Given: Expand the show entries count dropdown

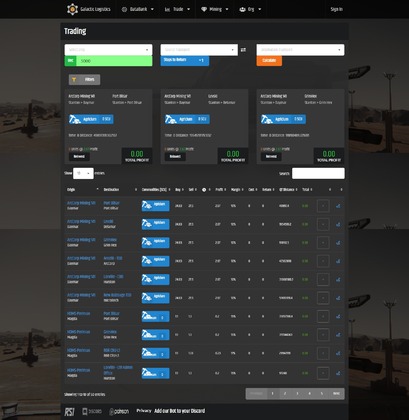Looking at the screenshot, I should click(83, 173).
